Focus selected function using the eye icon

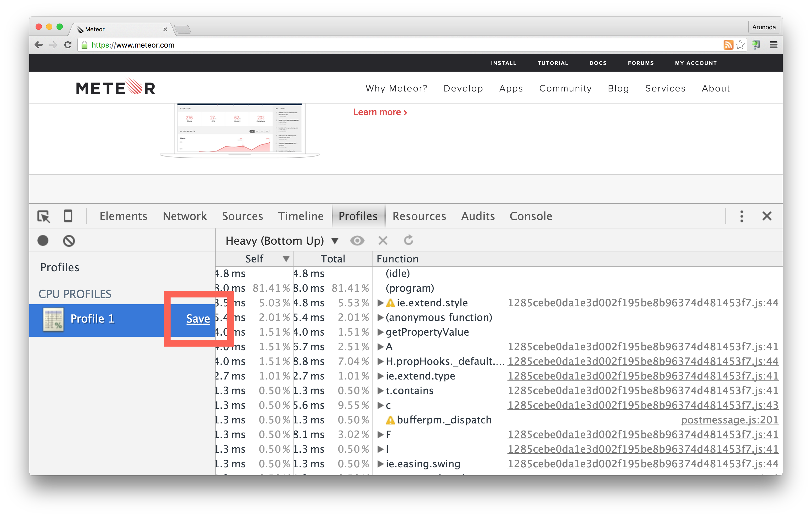(357, 240)
